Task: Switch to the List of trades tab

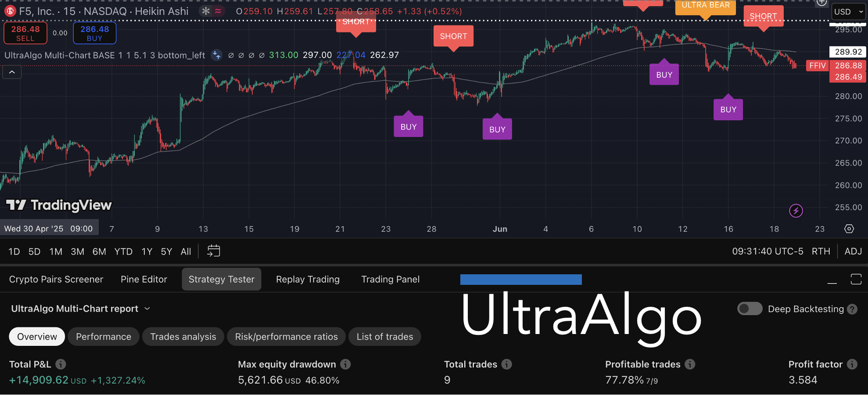Action: (x=385, y=337)
